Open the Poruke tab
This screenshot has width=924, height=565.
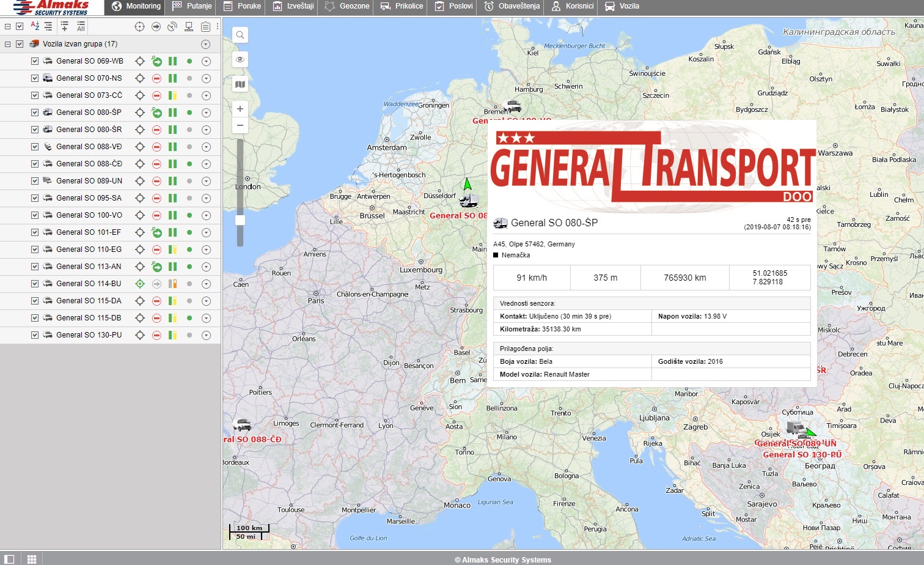[242, 6]
